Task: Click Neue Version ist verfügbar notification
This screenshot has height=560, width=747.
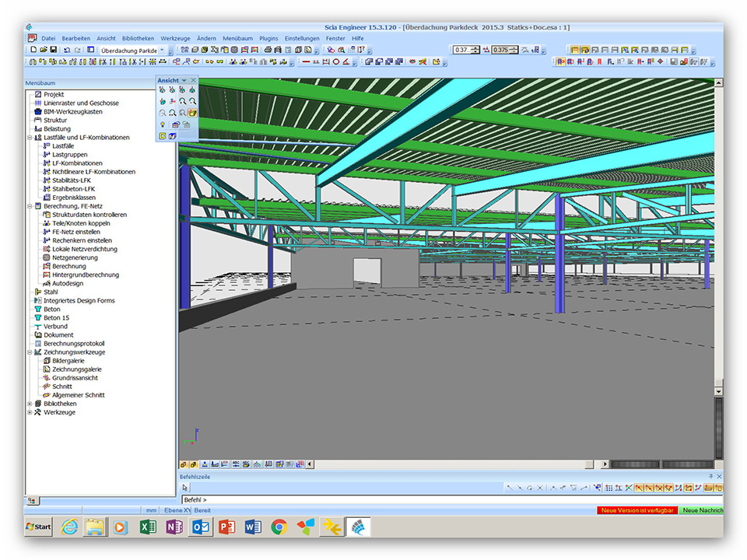Action: point(636,510)
